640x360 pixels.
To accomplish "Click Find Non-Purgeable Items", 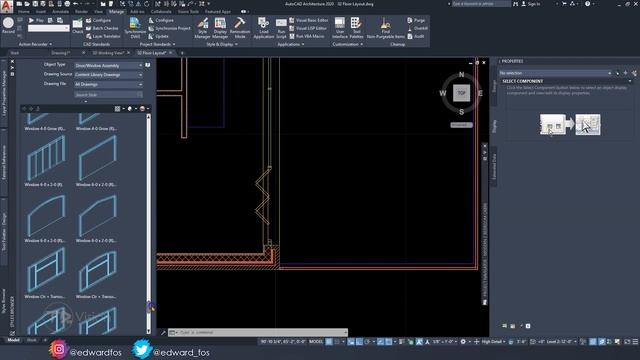I will [x=385, y=28].
